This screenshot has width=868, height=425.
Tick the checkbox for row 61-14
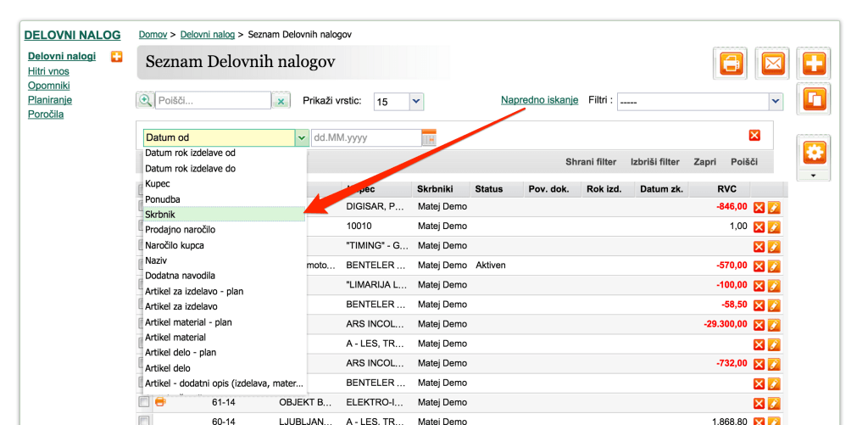tap(144, 402)
